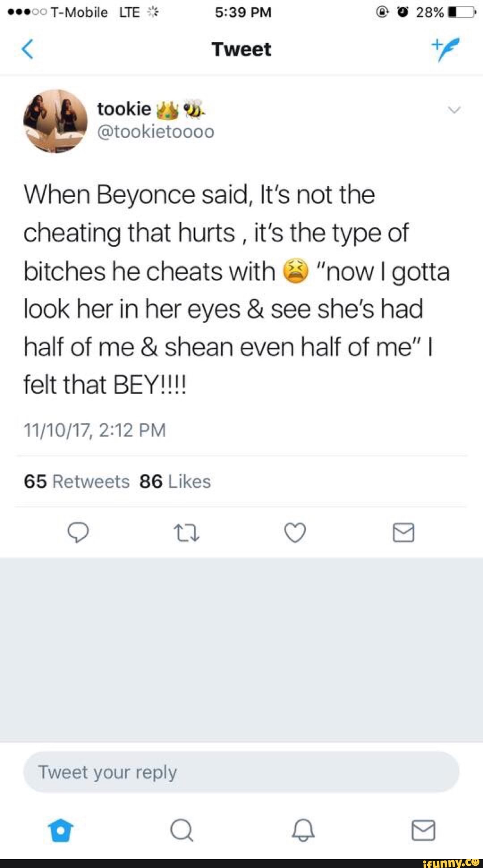Screen dimensions: 483x868
Task: Go to the Home tab
Action: coord(61,830)
